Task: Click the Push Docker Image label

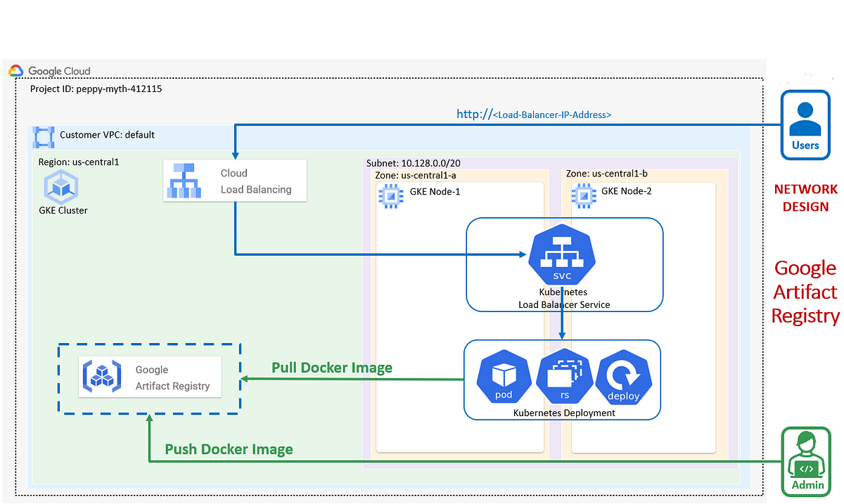Action: coord(229,449)
